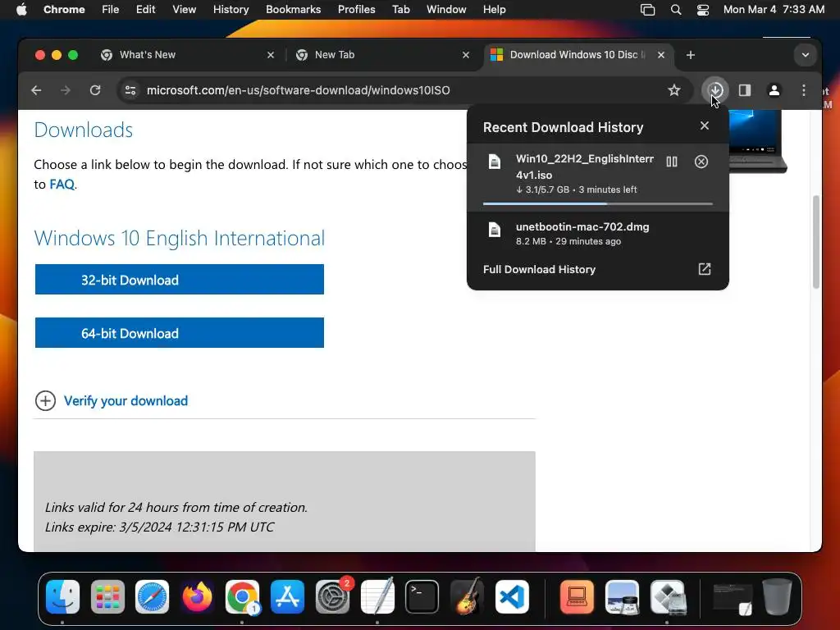This screenshot has height=630, width=840.
Task: Open Finder from the Dock
Action: point(62,597)
